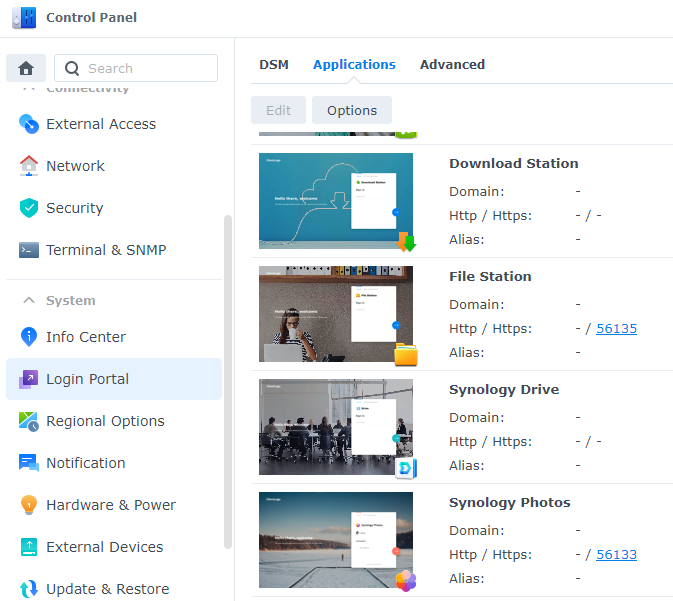Open External Devices page
673x601 pixels.
114,547
